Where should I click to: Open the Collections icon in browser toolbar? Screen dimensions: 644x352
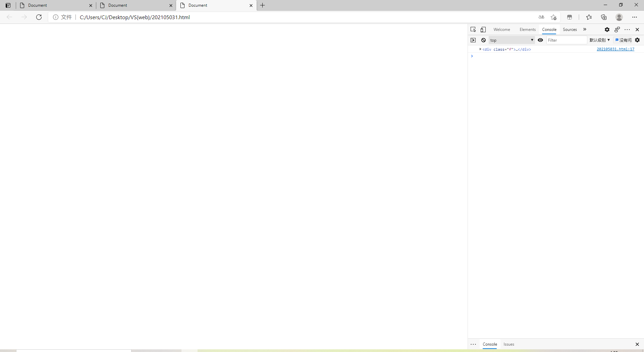(604, 17)
